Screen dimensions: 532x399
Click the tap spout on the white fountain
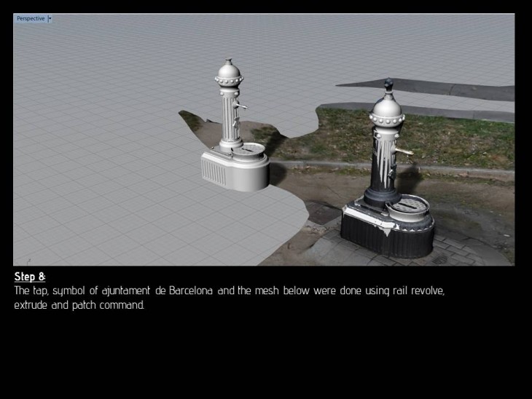point(243,109)
